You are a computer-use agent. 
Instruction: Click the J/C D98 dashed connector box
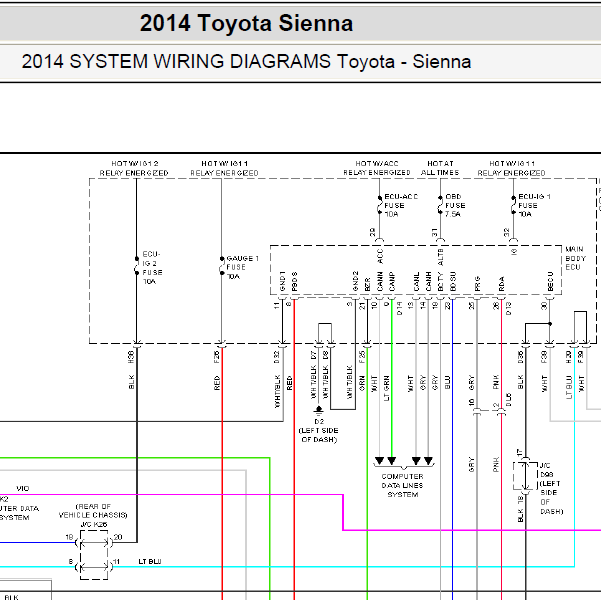(x=525, y=476)
